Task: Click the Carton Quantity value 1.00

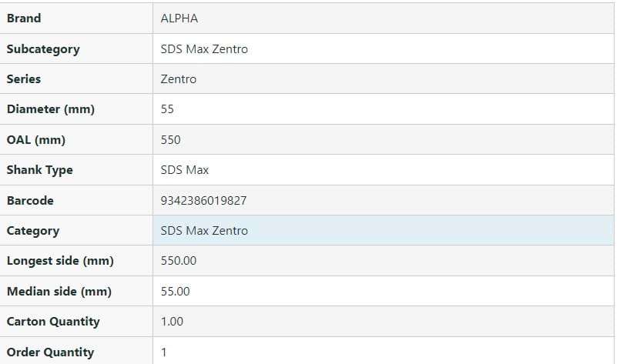Action: click(x=172, y=322)
